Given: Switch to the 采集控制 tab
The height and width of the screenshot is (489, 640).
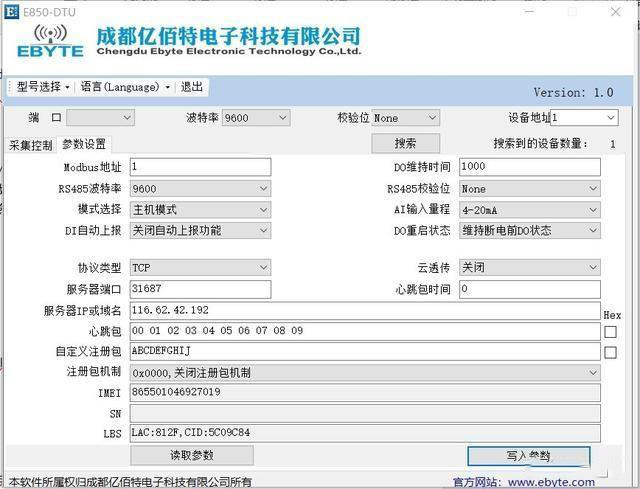Looking at the screenshot, I should tap(30, 145).
